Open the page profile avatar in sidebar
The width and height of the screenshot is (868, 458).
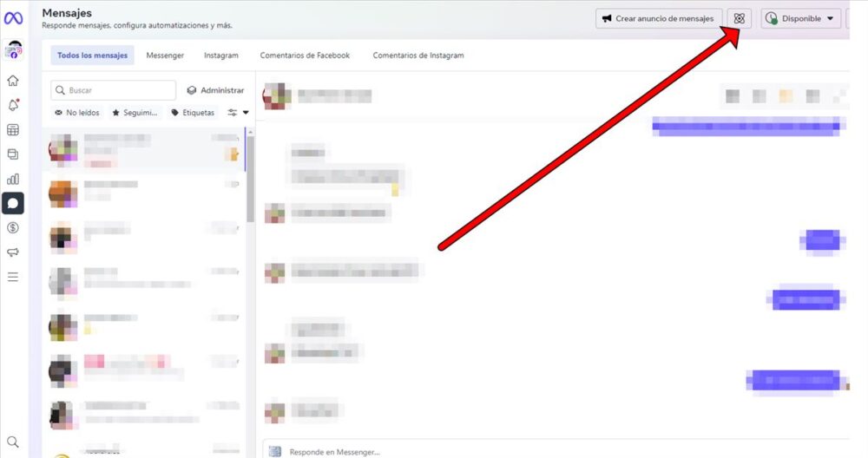coord(13,49)
